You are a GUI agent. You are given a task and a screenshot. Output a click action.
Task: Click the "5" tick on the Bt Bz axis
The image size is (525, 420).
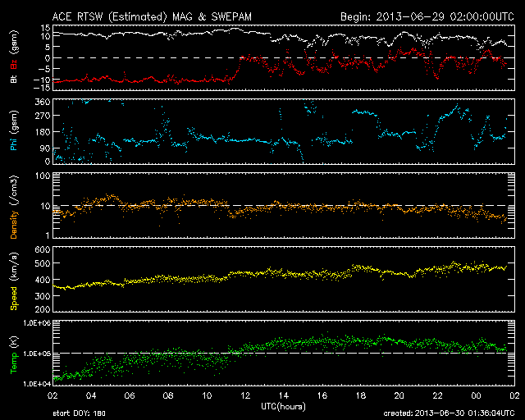tap(48, 48)
